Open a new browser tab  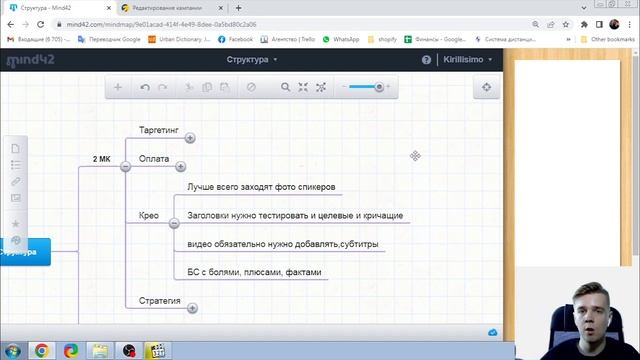238,8
